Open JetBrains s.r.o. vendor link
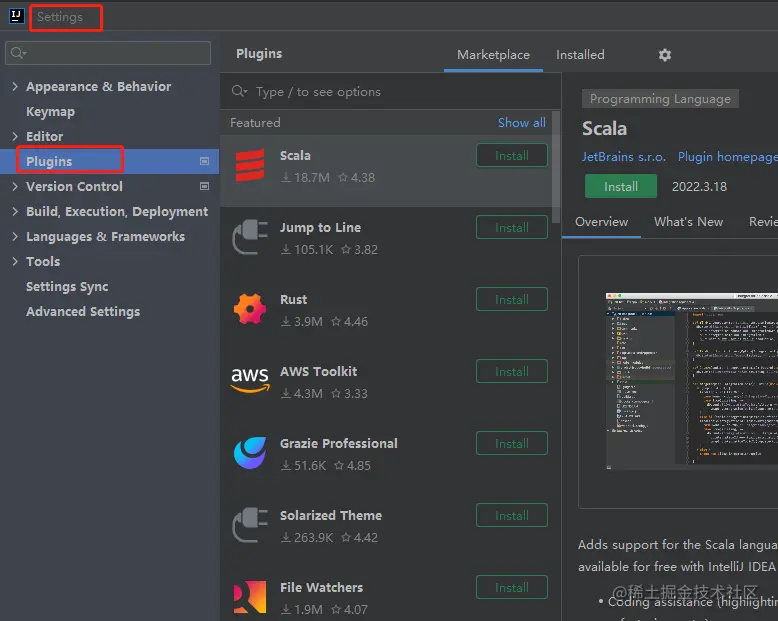778x621 pixels. click(623, 157)
